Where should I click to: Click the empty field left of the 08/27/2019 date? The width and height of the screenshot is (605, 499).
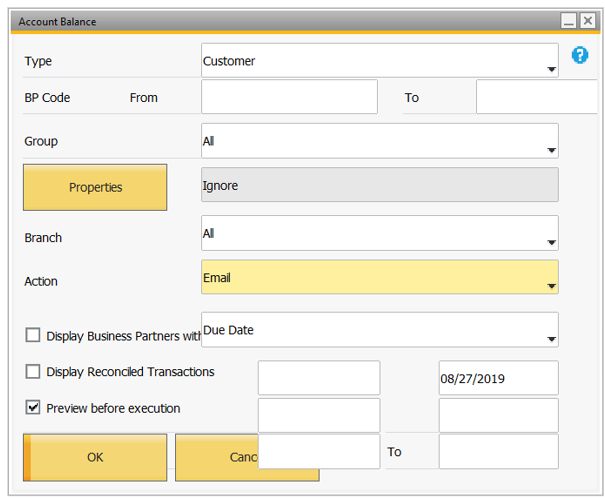(x=319, y=378)
